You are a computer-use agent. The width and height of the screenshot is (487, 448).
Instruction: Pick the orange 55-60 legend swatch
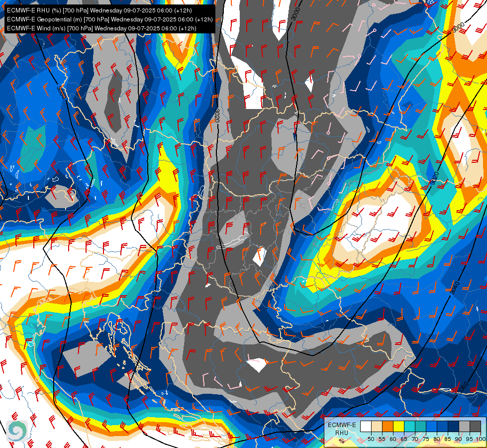point(388,426)
